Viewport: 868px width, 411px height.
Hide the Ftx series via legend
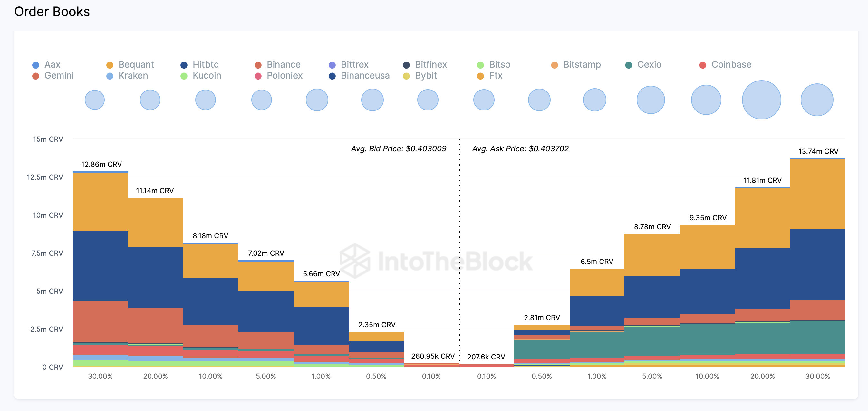tap(495, 76)
